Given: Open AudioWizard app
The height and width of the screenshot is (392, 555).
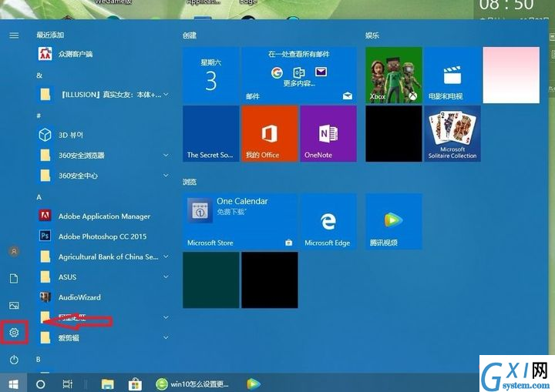Looking at the screenshot, I should coord(103,297).
